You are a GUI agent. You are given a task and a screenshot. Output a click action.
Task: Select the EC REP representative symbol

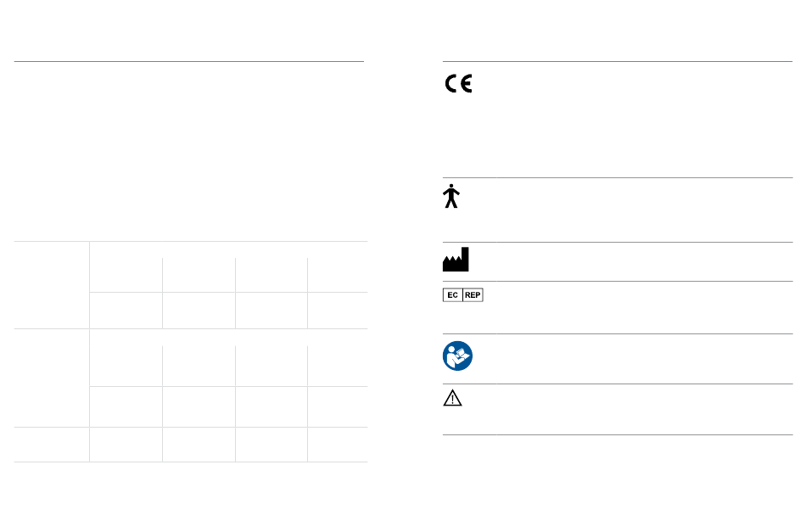[462, 295]
